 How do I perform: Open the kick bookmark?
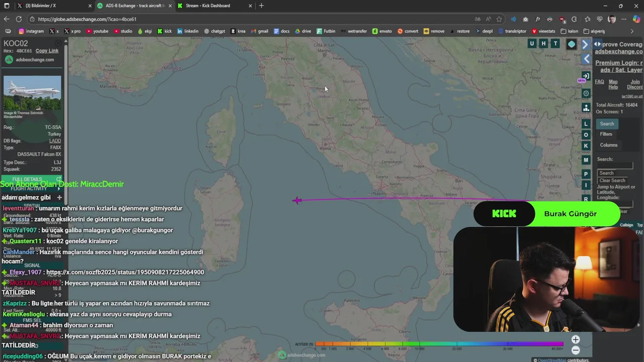pos(165,31)
